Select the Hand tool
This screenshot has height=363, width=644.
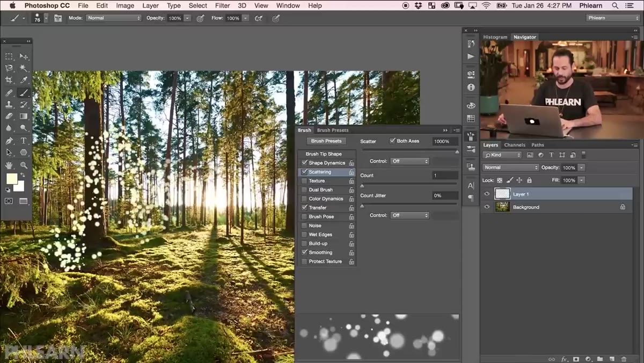pyautogui.click(x=9, y=165)
